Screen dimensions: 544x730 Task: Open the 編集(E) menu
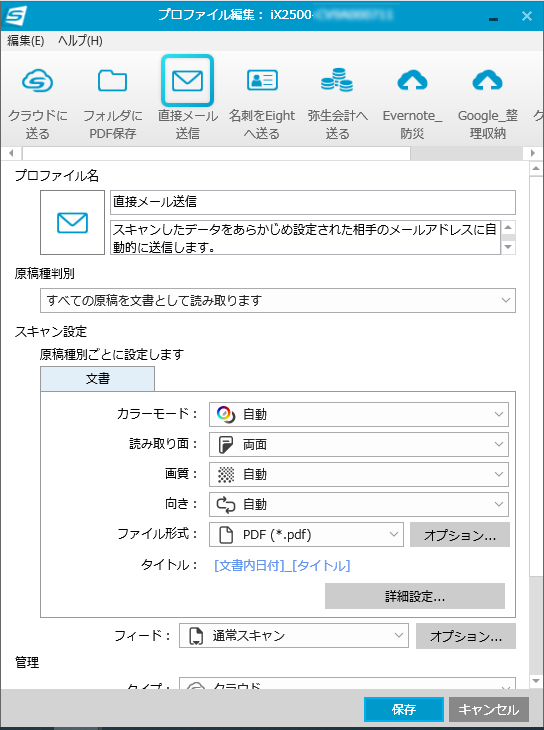[x=26, y=41]
